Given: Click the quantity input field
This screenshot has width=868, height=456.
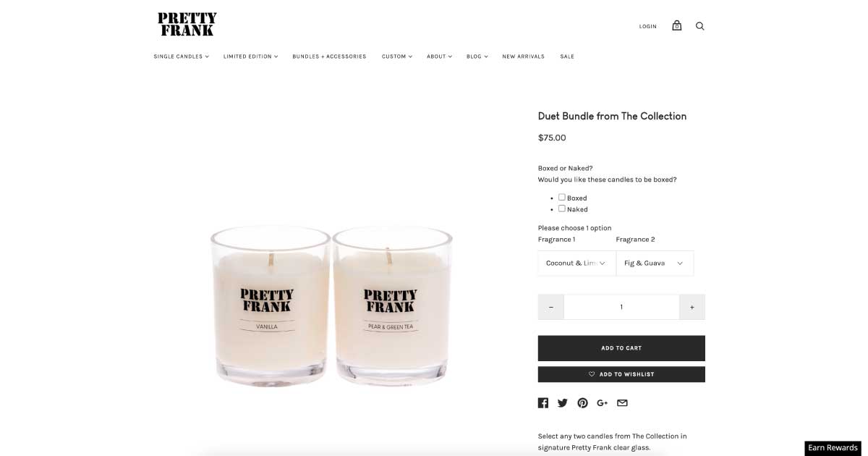Looking at the screenshot, I should pos(621,307).
